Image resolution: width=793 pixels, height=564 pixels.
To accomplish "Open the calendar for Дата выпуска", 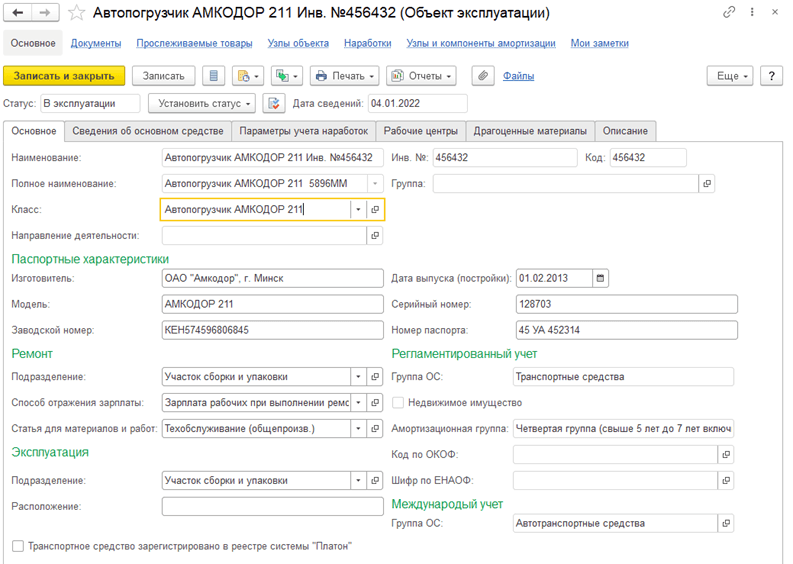I will tap(600, 278).
